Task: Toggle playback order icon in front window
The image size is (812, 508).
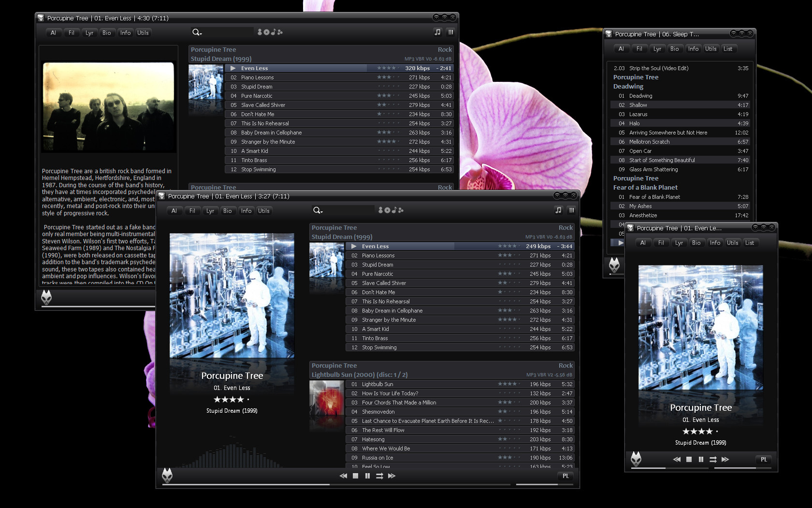Action: pos(379,476)
